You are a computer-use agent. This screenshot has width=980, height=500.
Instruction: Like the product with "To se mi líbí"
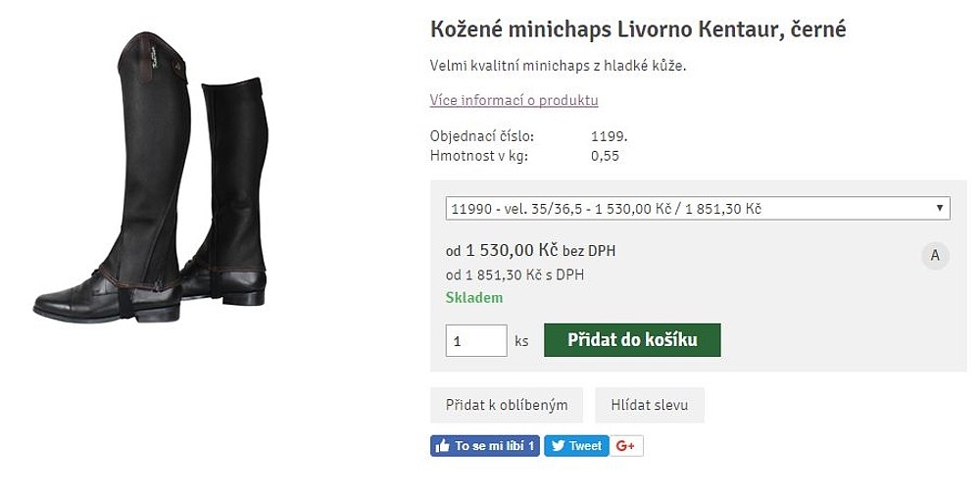[495, 446]
